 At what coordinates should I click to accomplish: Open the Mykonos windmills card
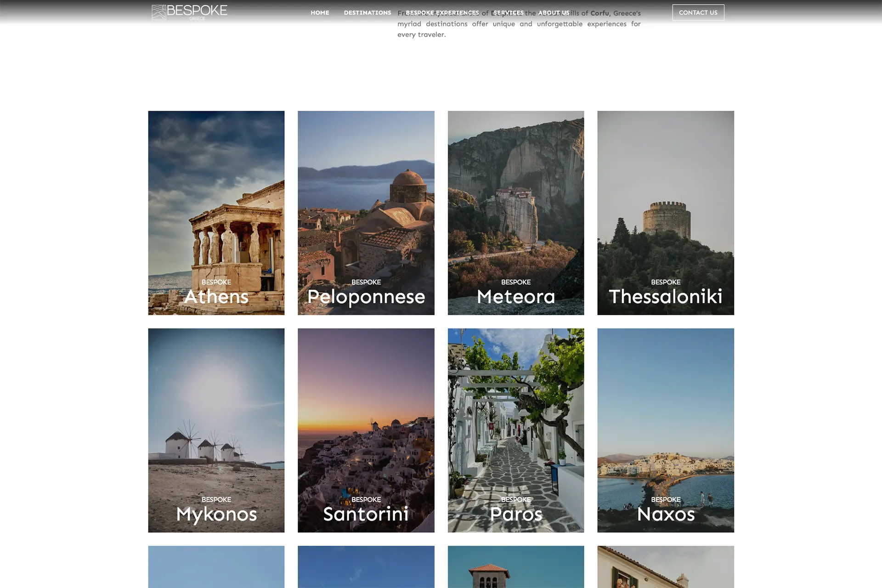click(216, 430)
